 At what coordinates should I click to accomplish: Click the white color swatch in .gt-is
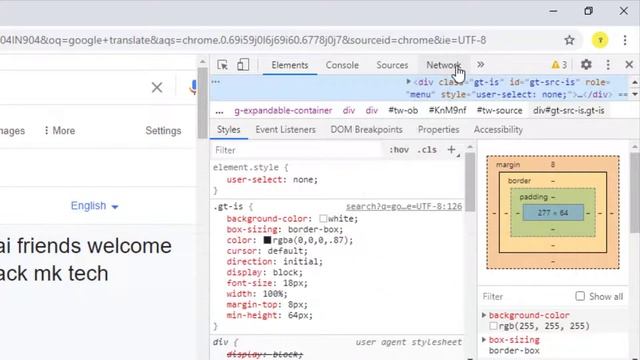click(x=323, y=219)
